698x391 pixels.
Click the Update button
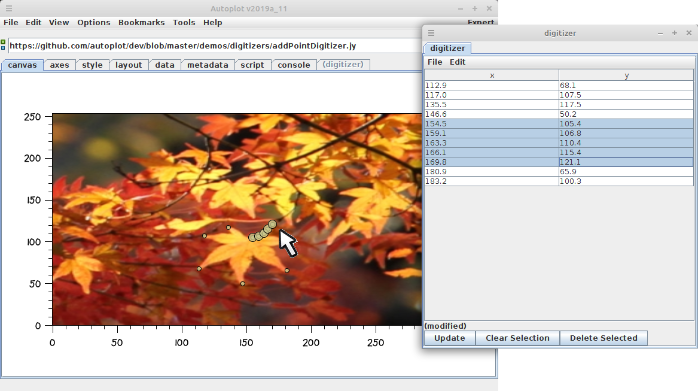[450, 338]
